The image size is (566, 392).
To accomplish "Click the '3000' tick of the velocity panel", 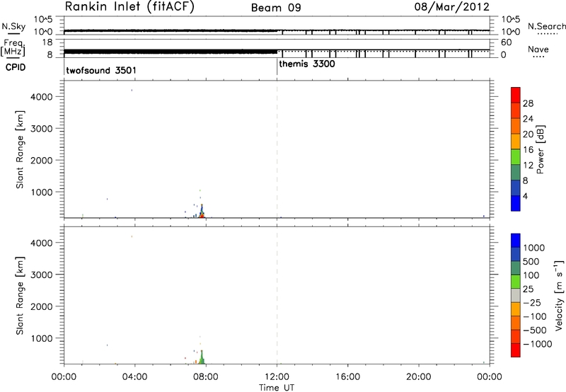I will click(x=42, y=275).
